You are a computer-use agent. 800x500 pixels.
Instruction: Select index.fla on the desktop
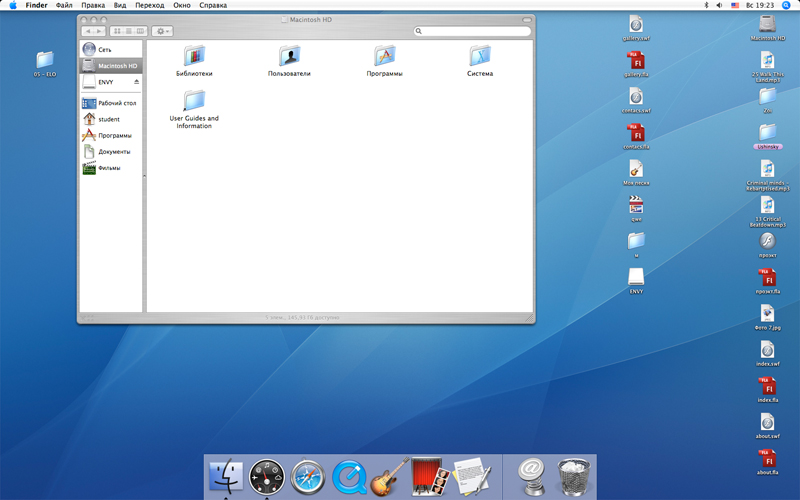pyautogui.click(x=767, y=389)
